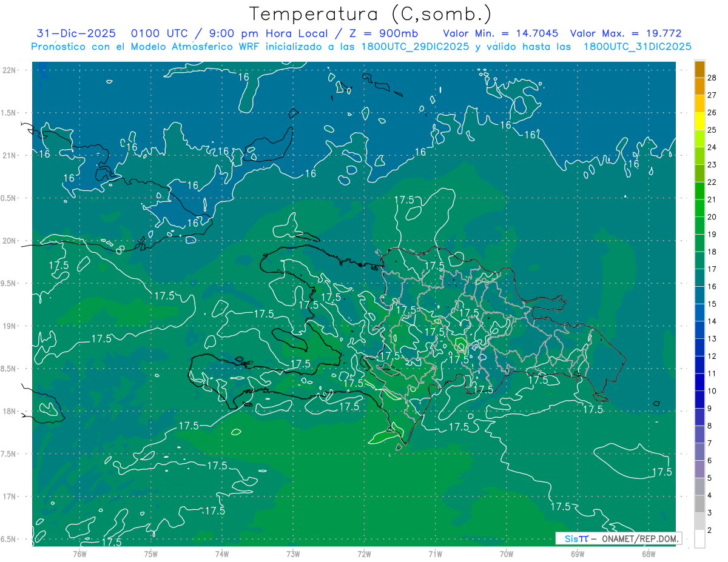Click legend label '25' on color scale
This screenshot has height=562, width=728.
[712, 130]
